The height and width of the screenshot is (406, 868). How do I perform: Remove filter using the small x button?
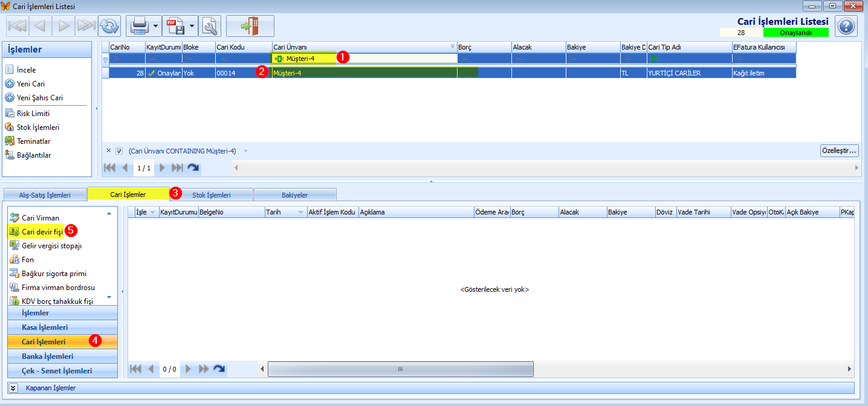pos(108,151)
